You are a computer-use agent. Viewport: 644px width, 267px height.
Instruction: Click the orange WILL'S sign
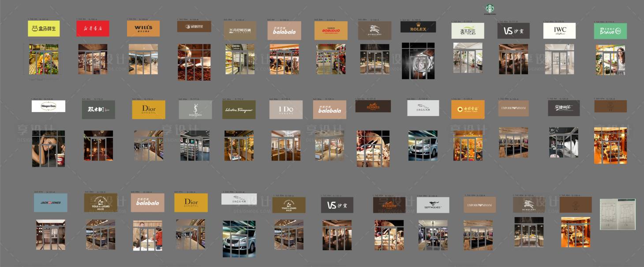143,28
